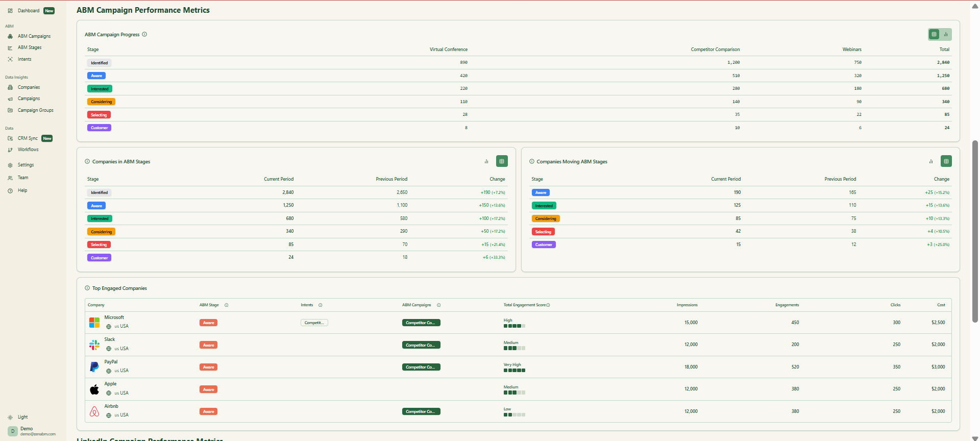Open ABM Campaigns via its sidebar icon
980x441 pixels.
(10, 36)
